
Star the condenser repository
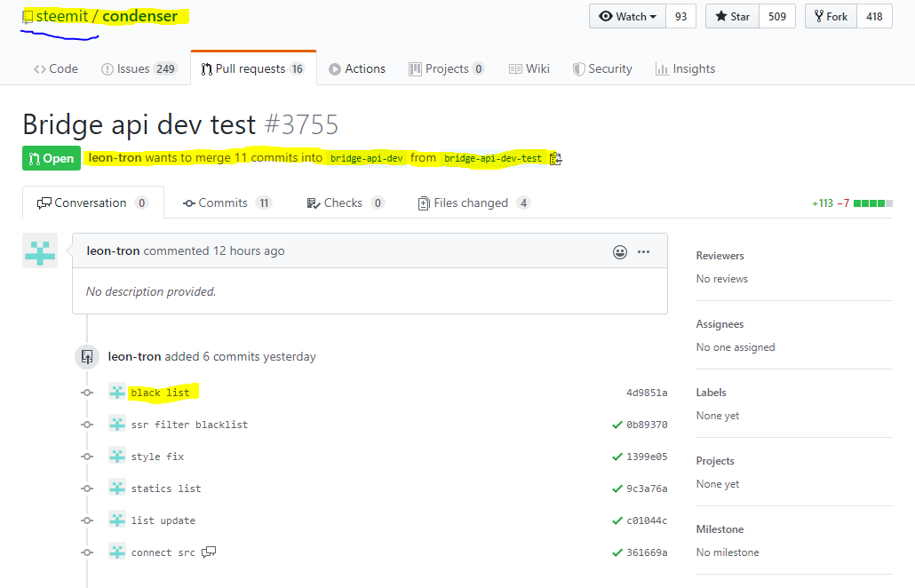click(x=732, y=16)
